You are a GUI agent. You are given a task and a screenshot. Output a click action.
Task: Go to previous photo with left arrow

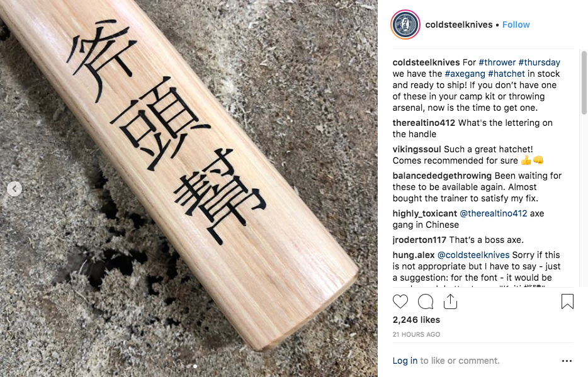pyautogui.click(x=14, y=189)
